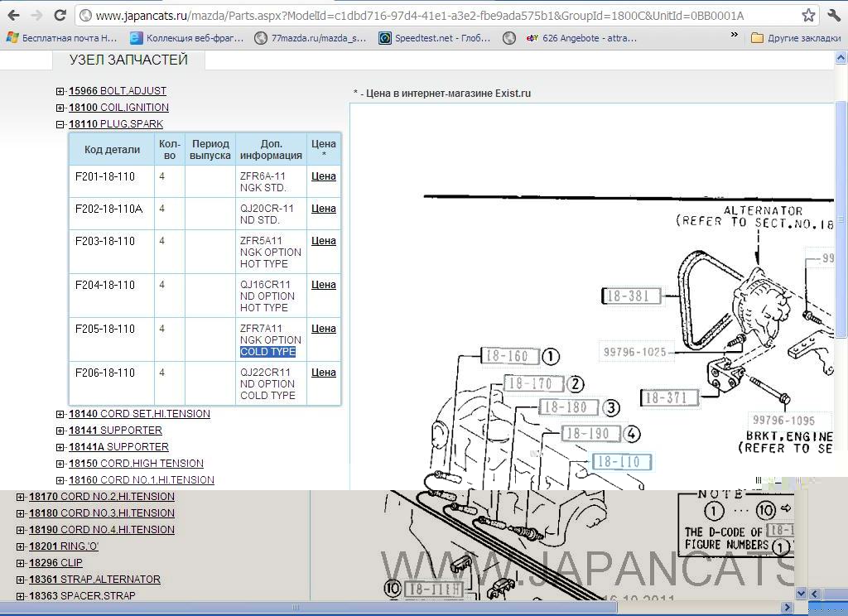The image size is (848, 616).
Task: Click the forward navigation arrow
Action: (x=36, y=16)
